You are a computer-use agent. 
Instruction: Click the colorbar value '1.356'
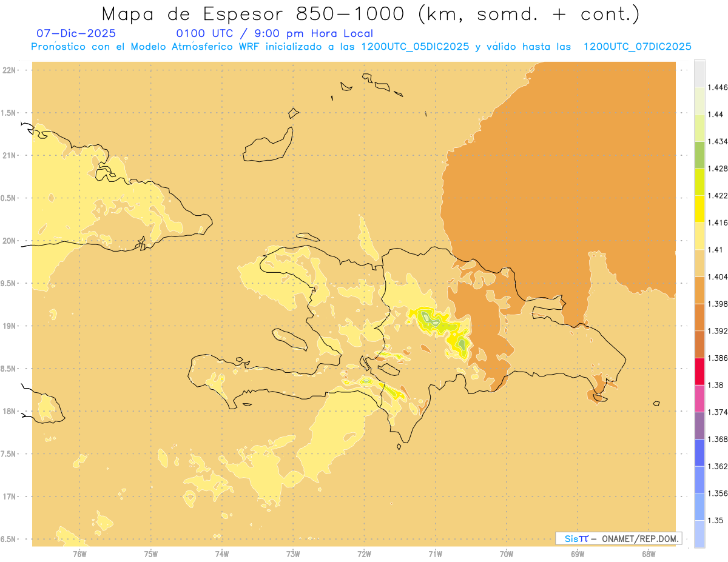coord(718,493)
